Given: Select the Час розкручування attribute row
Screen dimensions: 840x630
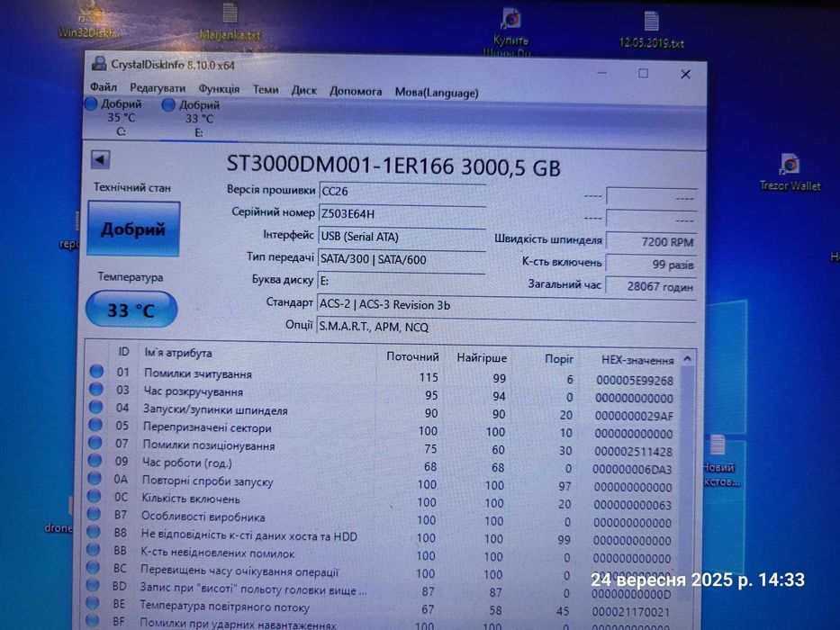Looking at the screenshot, I should [383, 394].
